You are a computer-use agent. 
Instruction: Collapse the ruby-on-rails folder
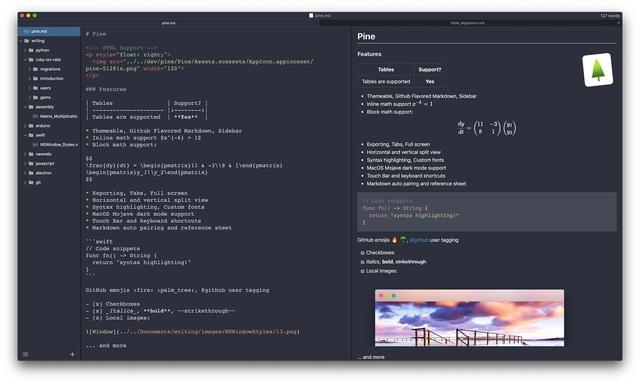click(25, 60)
